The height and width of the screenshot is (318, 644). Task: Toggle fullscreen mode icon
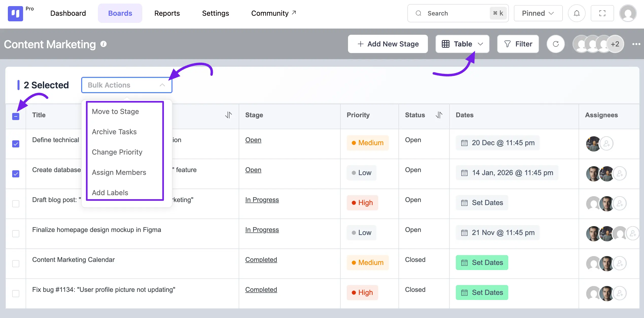pos(602,13)
